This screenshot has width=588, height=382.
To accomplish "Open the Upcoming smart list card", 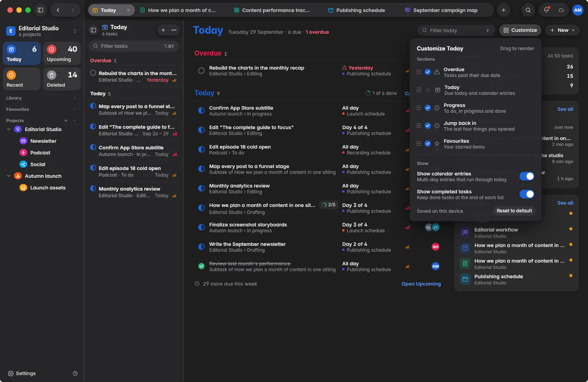I will 62,53.
